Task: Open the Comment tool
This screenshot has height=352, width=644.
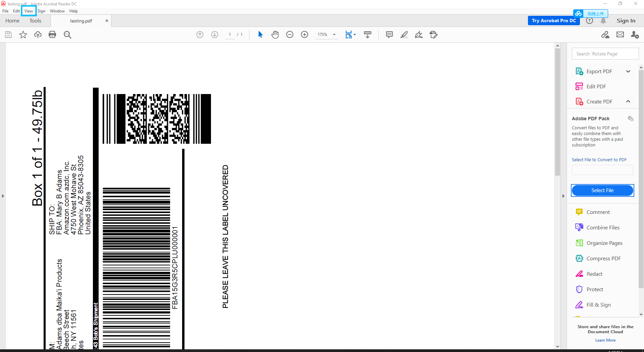Action: point(598,212)
